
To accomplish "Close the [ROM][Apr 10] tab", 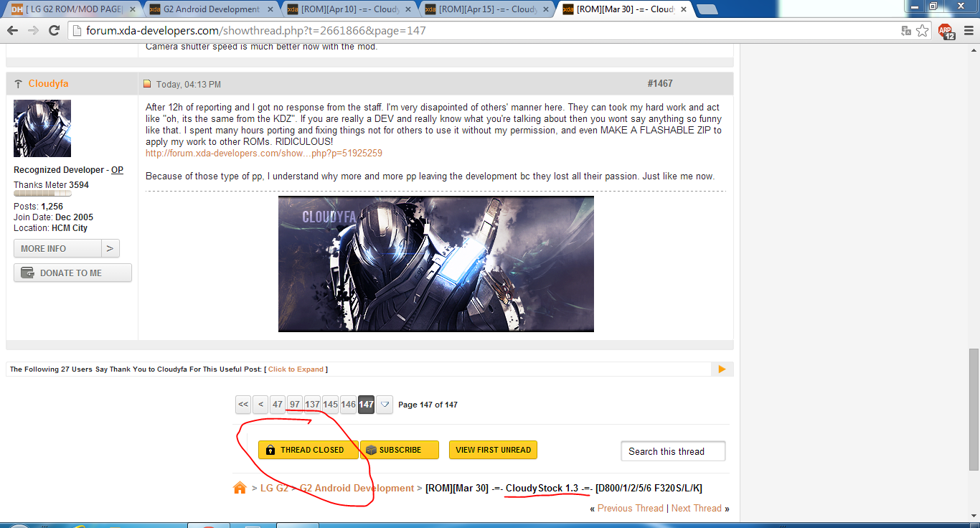I will (x=407, y=9).
